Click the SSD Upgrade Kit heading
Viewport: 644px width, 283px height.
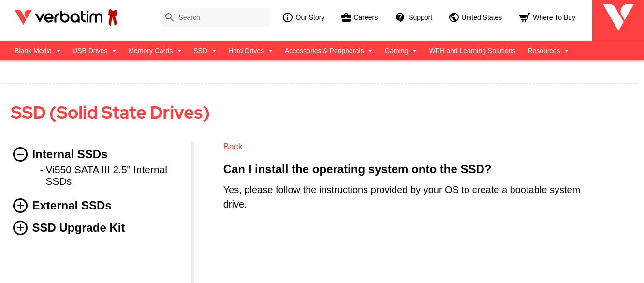coord(78,228)
